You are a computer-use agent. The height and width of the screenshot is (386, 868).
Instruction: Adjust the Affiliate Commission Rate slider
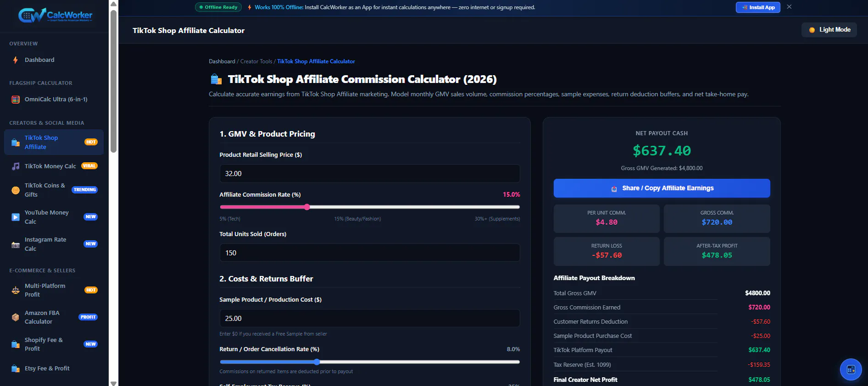[370, 207]
